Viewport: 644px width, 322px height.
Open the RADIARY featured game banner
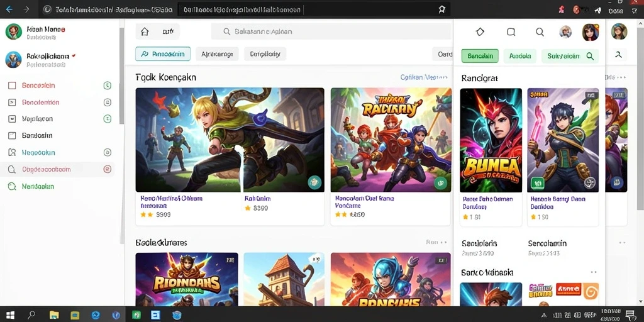click(x=391, y=140)
